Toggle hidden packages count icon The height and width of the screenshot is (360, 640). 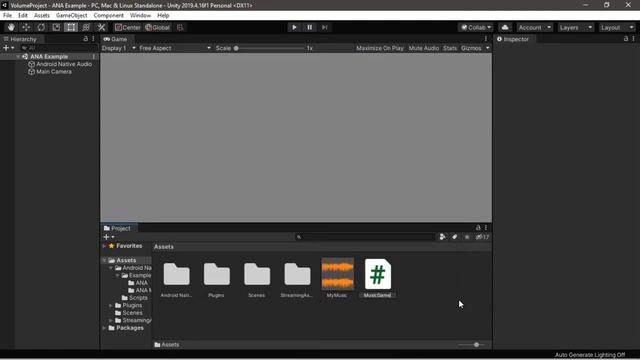(x=482, y=237)
